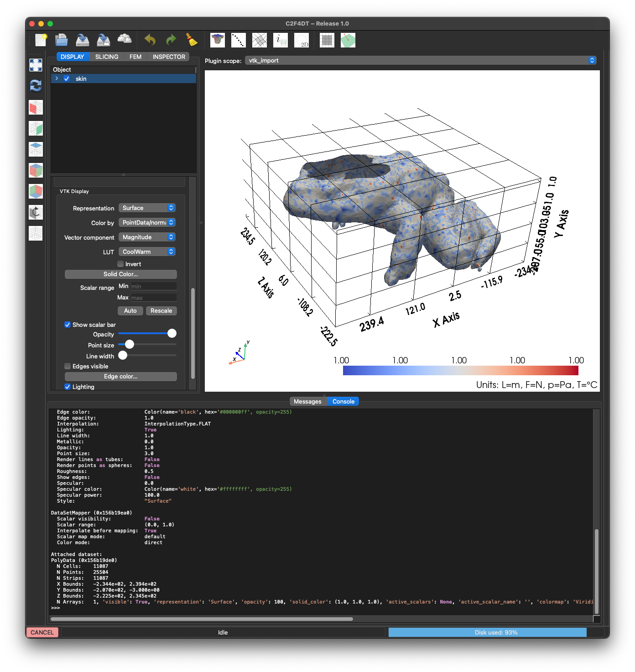The image size is (635, 672).
Task: Click the Opacity slider handle
Action: [x=172, y=333]
